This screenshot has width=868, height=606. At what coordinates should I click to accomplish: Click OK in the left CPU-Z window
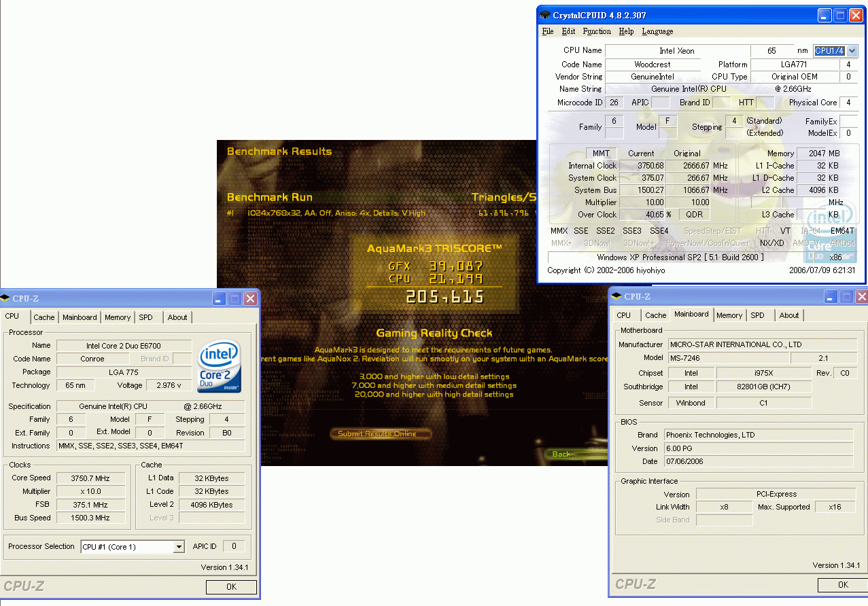click(231, 586)
